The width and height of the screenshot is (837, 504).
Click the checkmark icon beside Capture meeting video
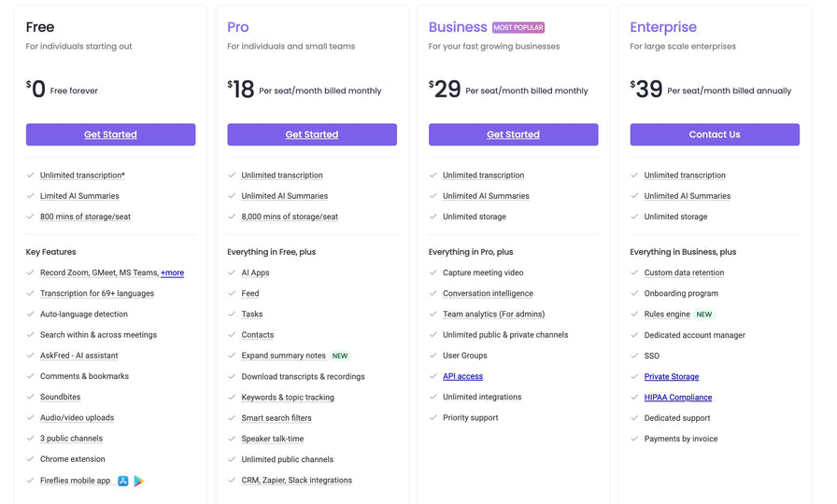tap(433, 273)
